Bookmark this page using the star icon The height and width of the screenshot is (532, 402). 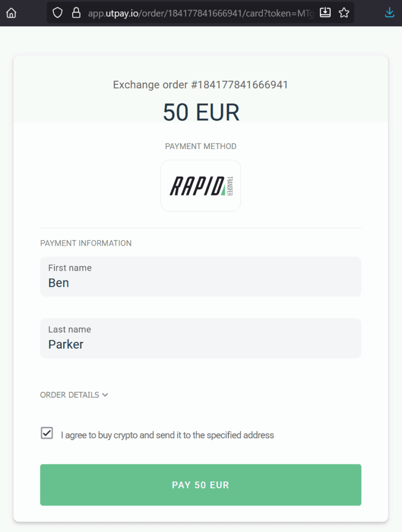tap(343, 12)
